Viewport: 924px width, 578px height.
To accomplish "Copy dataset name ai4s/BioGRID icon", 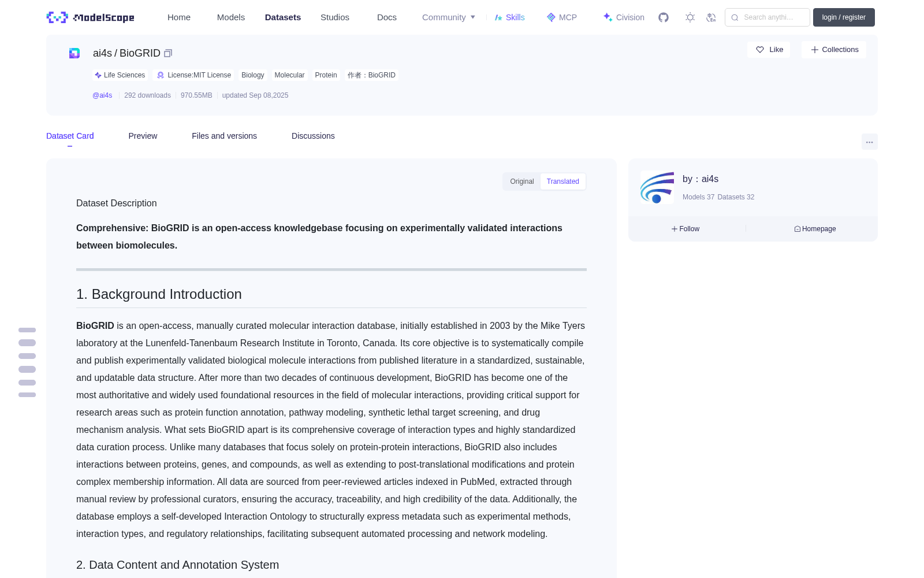I will tap(168, 53).
